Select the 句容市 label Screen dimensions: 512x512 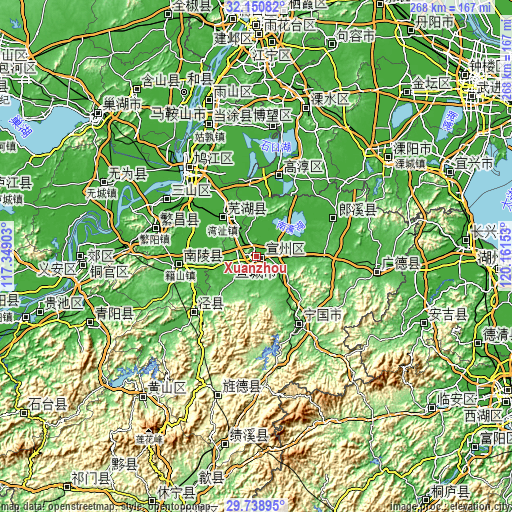356,36
